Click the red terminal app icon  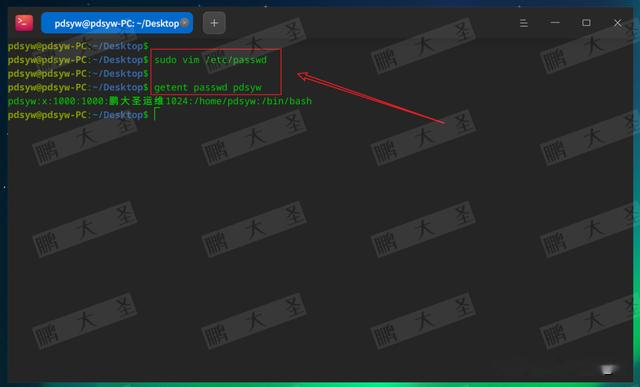coord(24,23)
